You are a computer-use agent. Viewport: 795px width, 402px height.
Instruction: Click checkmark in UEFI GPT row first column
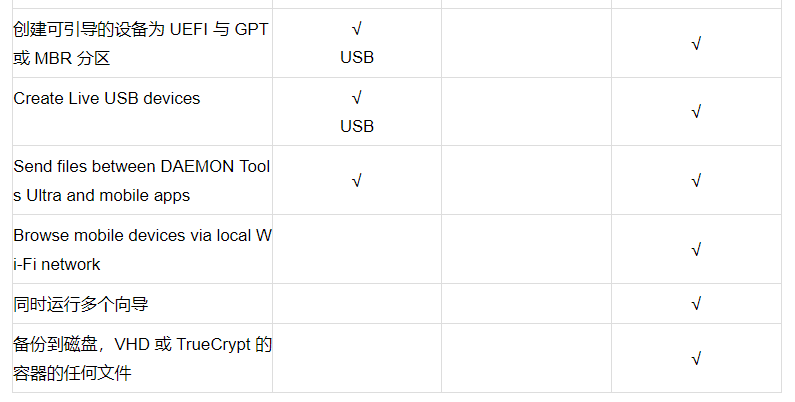[356, 29]
